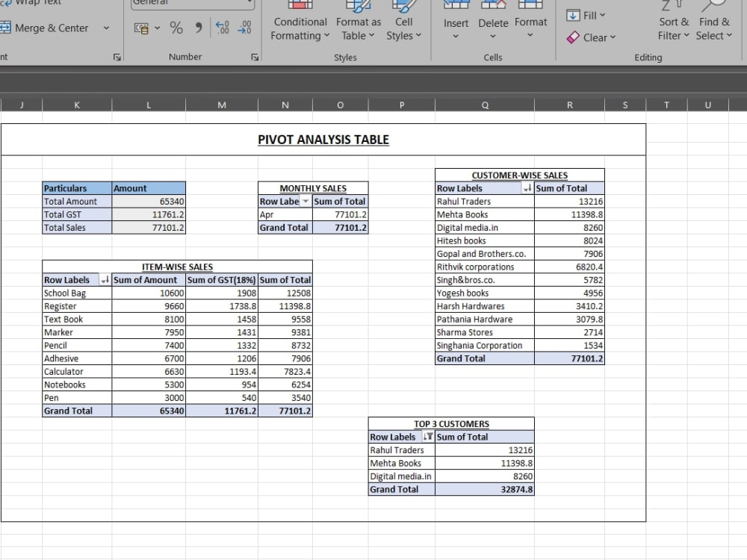
Task: Select column L header
Action: 149,105
